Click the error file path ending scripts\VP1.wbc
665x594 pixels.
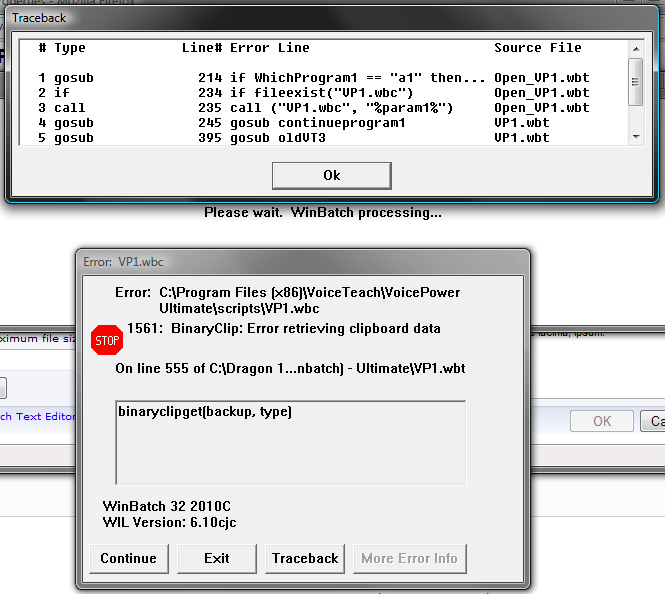pos(309,300)
